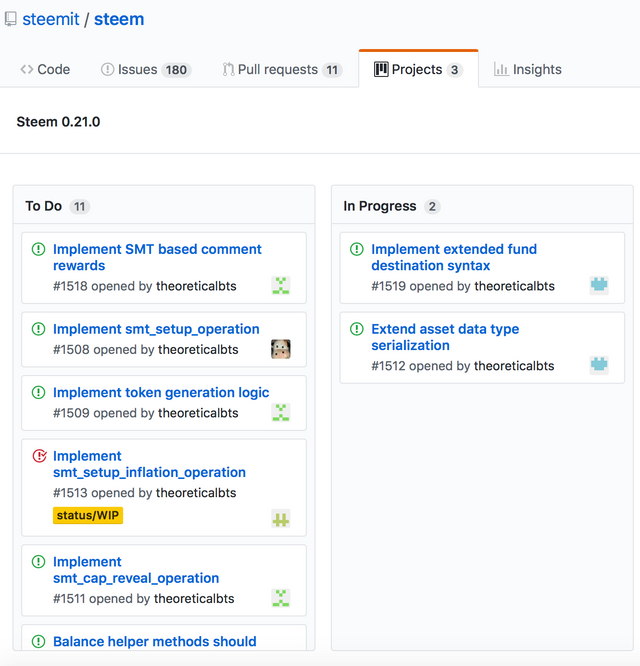Click green assignee avatar on #1518 card
The image size is (640, 666).
(x=281, y=285)
